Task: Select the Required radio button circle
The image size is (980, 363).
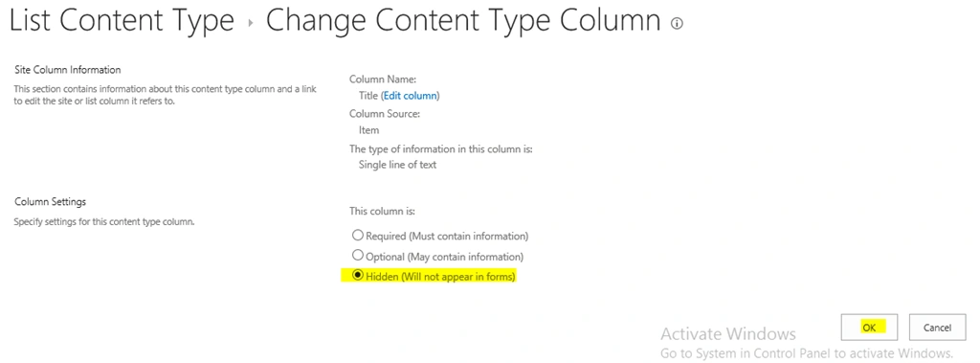Action: coord(358,236)
